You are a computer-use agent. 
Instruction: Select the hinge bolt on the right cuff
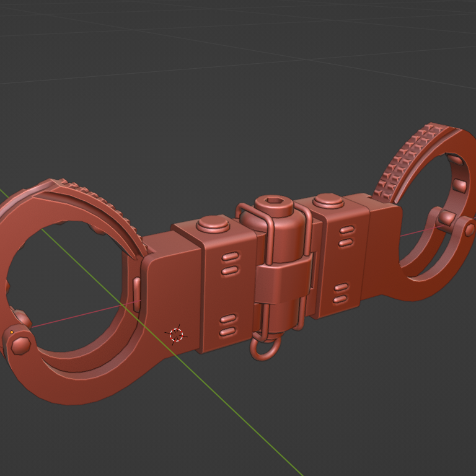point(469,230)
